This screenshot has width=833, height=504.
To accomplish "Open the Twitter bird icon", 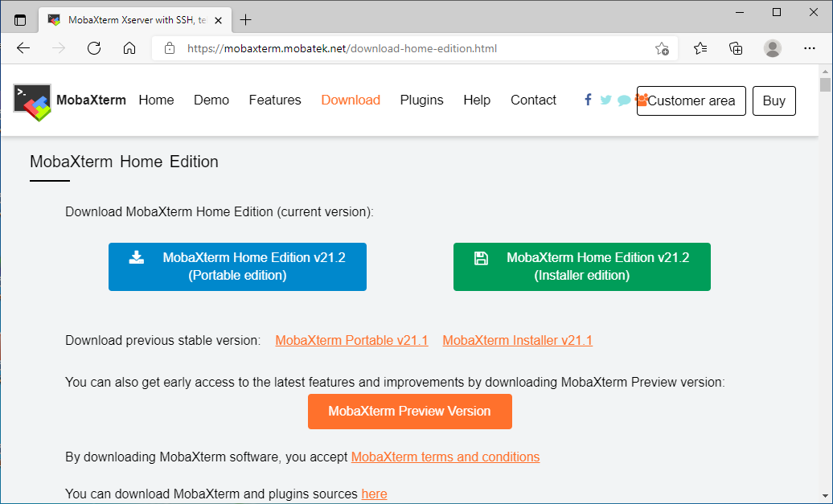I will pyautogui.click(x=605, y=100).
